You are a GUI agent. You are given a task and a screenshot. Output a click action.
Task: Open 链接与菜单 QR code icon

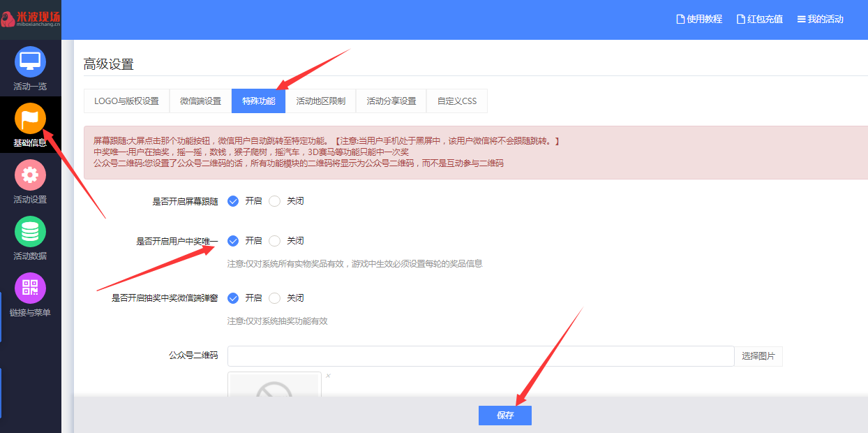(30, 288)
